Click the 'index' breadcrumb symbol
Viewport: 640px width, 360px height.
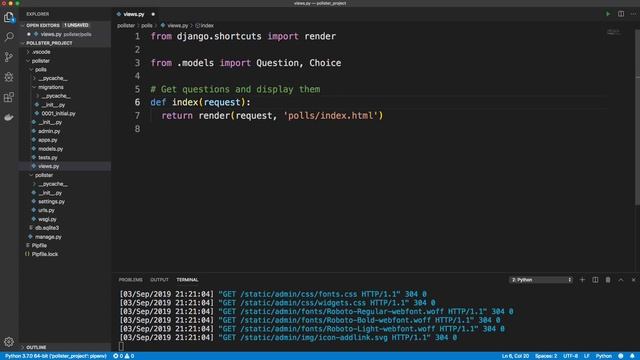[204, 25]
